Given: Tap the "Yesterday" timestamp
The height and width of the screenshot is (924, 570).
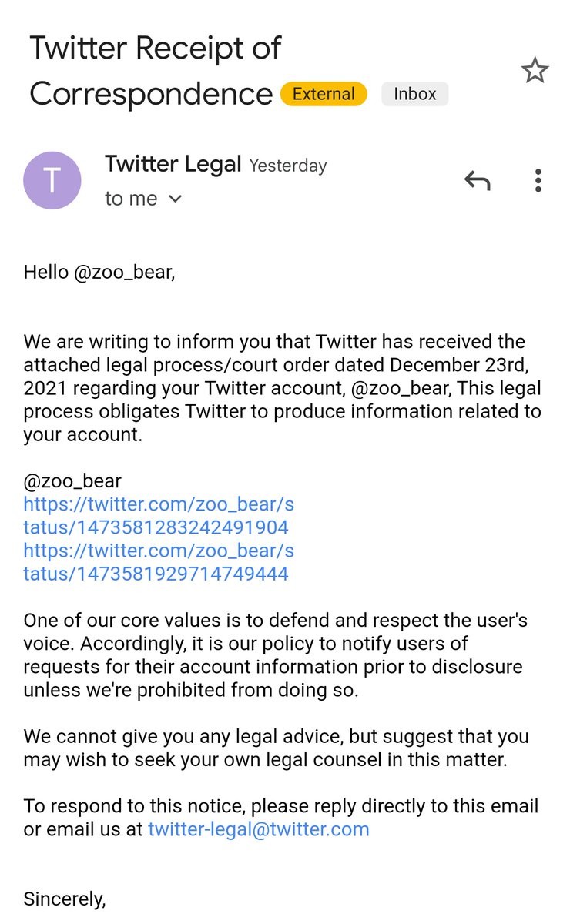Looking at the screenshot, I should (x=288, y=166).
